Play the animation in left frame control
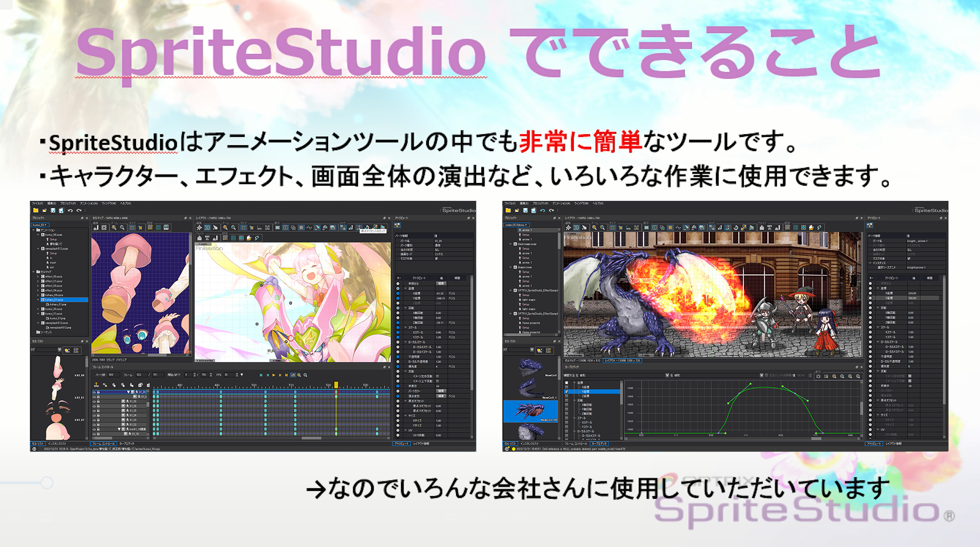The image size is (980, 547). click(x=273, y=375)
